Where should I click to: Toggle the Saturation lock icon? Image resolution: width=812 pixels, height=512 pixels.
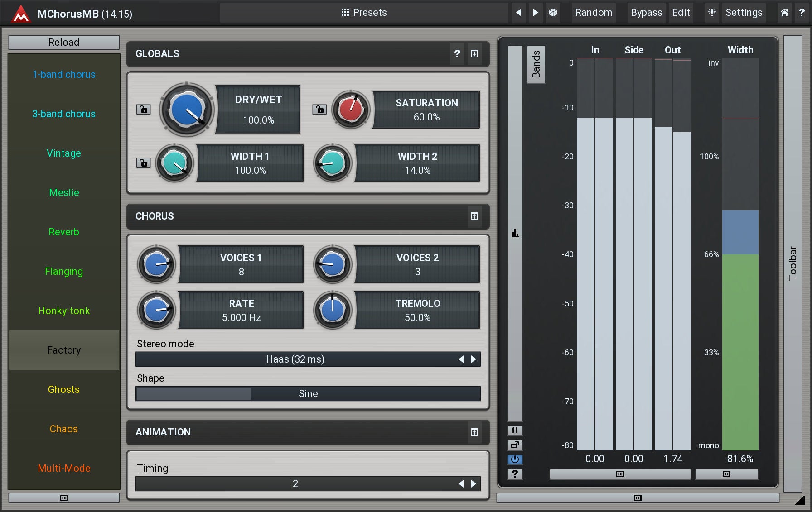(319, 110)
